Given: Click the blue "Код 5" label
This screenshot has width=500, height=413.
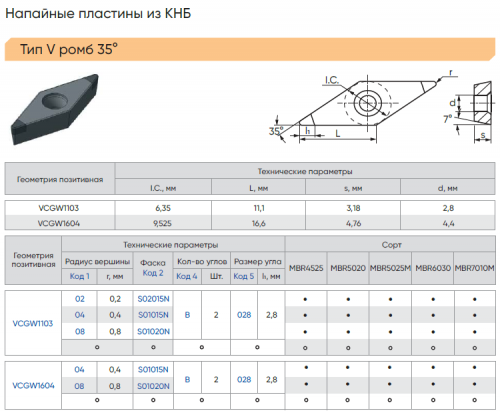Looking at the screenshot, I should (x=244, y=276).
